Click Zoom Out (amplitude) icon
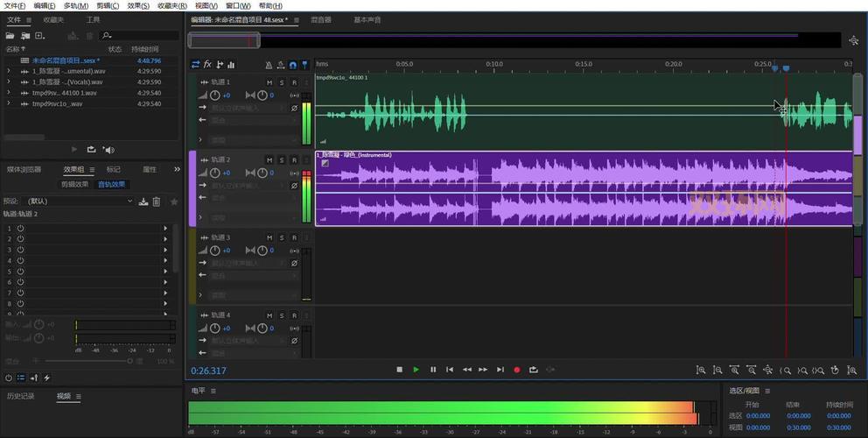868x438 pixels. click(x=717, y=370)
